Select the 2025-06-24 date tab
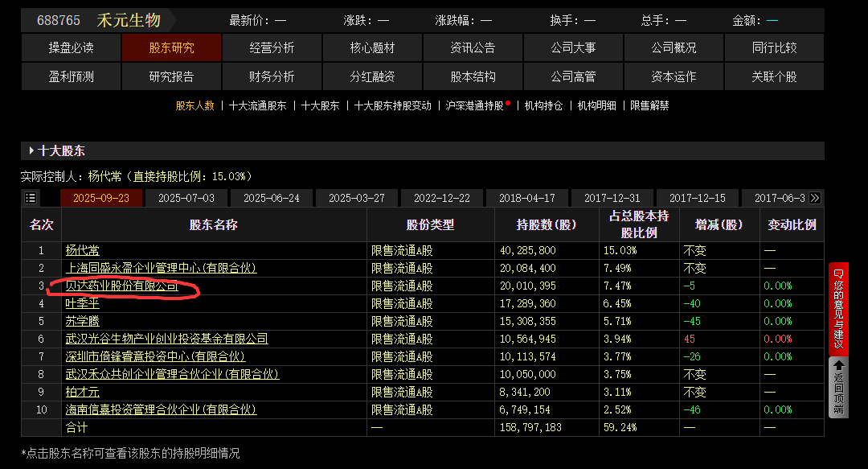Image resolution: width=868 pixels, height=469 pixels. [x=272, y=198]
